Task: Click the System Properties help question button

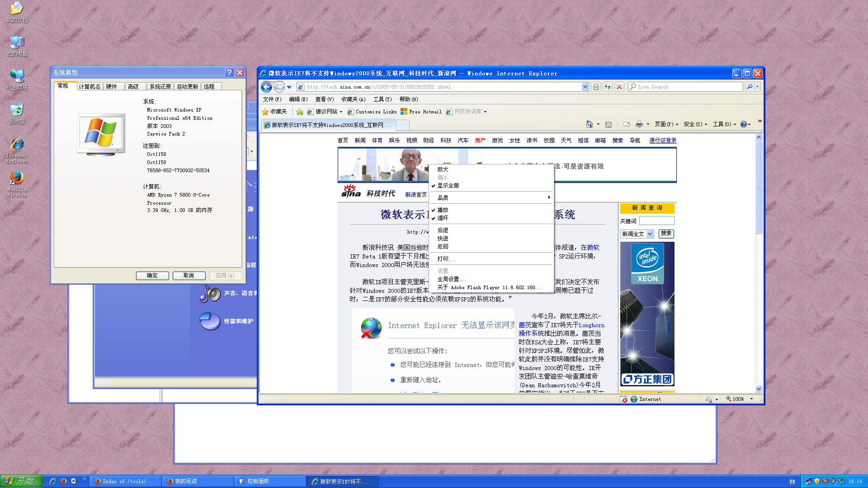Action: 229,73
